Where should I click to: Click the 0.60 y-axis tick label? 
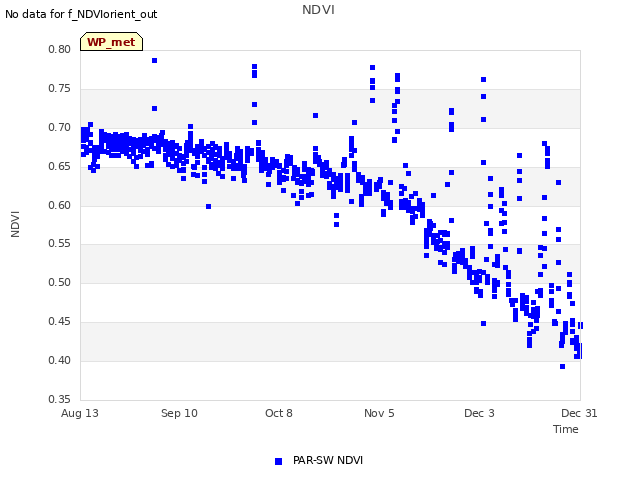59,205
